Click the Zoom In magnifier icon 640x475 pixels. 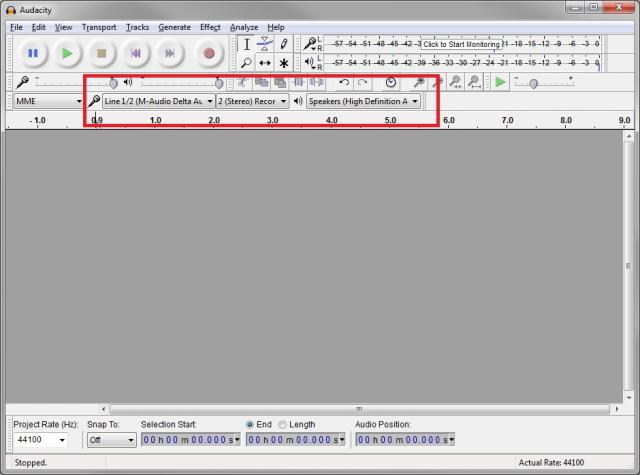418,82
